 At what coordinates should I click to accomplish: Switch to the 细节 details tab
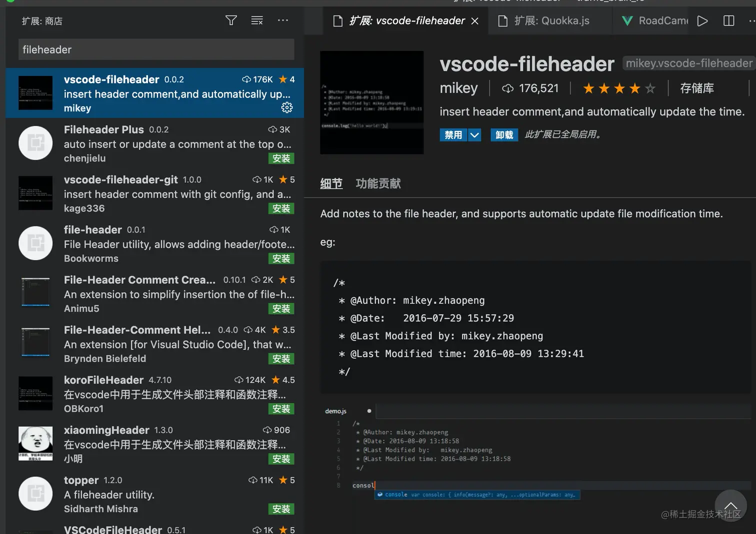pyautogui.click(x=331, y=183)
